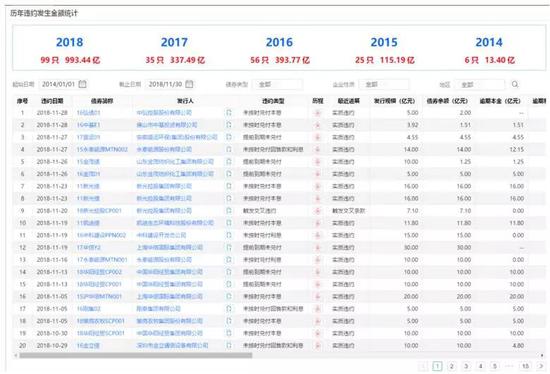The image size is (550, 374).
Task: Select the 2014 year statistic
Action: coord(489,50)
